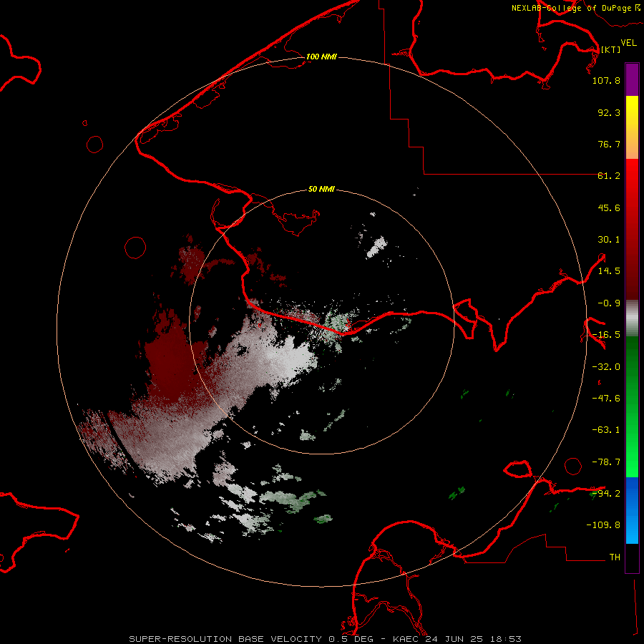Click the gray-white segment of the color bar
This screenshot has width=644, height=644.
[632, 318]
